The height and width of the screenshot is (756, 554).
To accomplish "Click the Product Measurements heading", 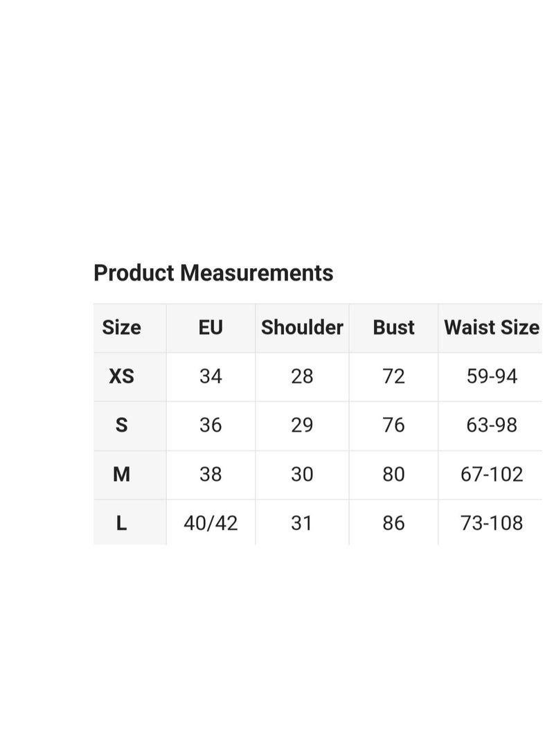I will 213,273.
